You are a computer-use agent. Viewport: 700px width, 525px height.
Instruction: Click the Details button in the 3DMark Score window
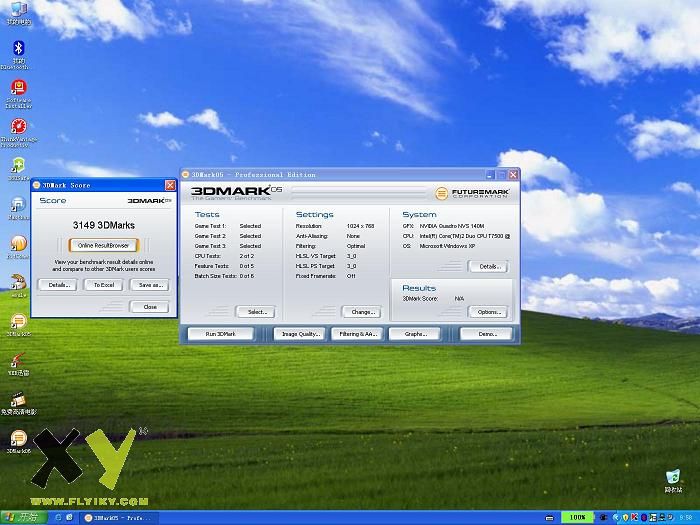[x=57, y=285]
